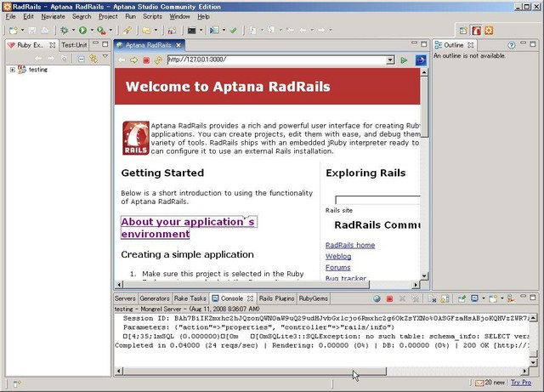Screen dimensions: 544x392
Task: Open the Navigate menu
Action: point(53,16)
